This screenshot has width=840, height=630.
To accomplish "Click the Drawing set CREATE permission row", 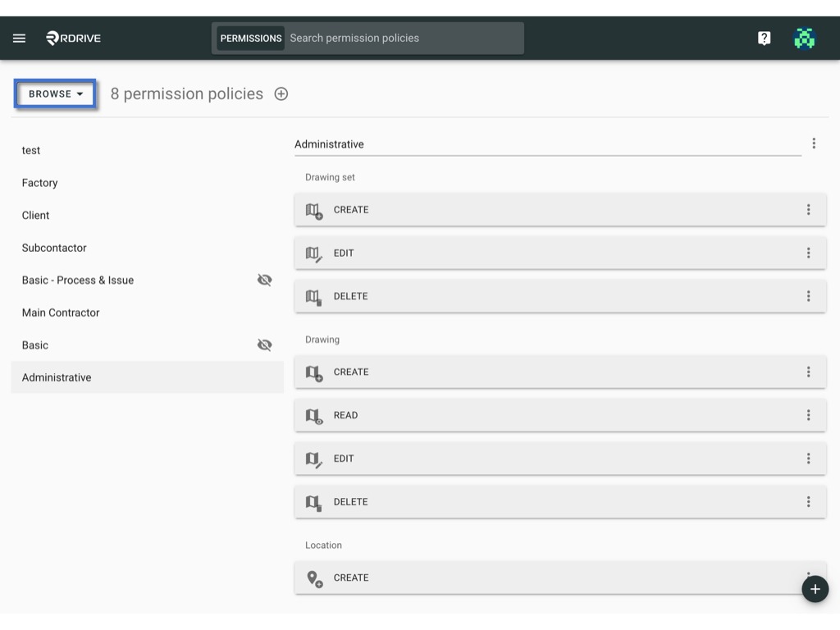I will (x=559, y=209).
